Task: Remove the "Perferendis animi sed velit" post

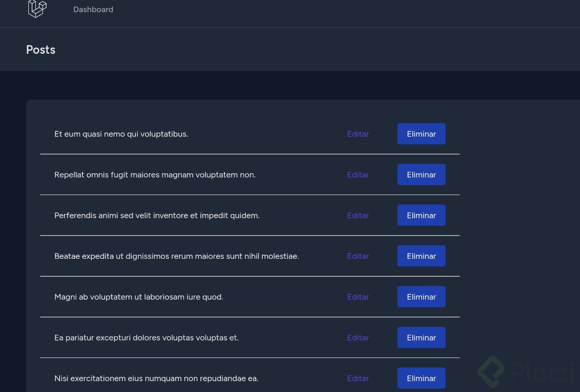Action: 421,215
